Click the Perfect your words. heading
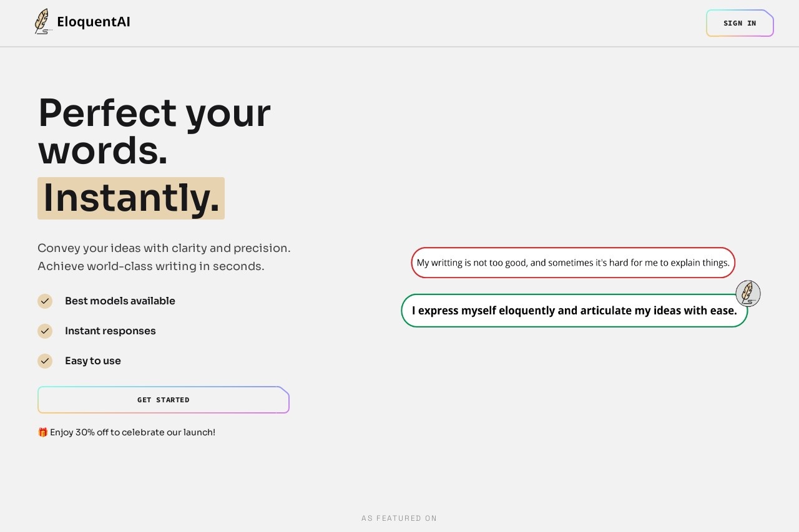The width and height of the screenshot is (799, 532). click(x=154, y=132)
